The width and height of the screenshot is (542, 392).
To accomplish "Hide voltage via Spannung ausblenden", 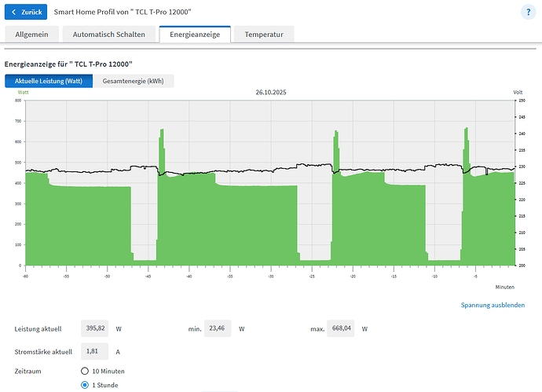I will coord(493,305).
